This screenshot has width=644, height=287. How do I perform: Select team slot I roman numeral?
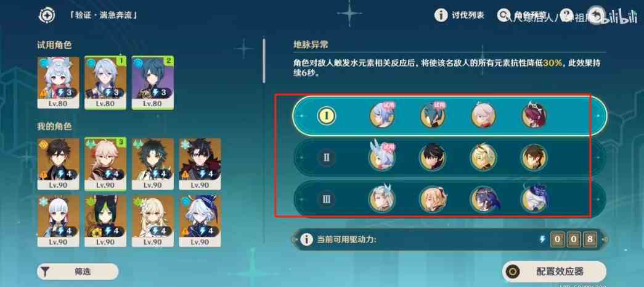click(327, 116)
